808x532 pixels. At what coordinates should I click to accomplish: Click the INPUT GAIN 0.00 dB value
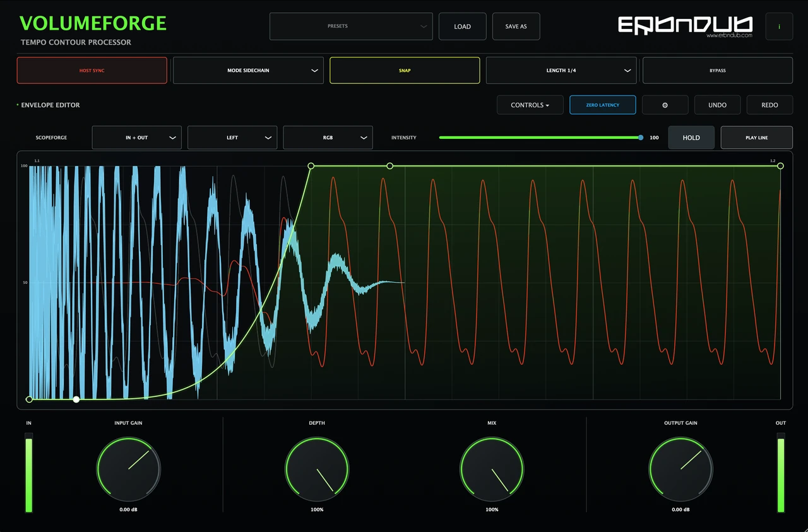click(x=128, y=509)
